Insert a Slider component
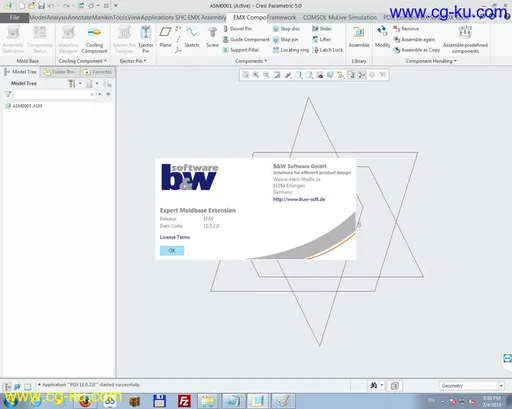512x409 pixels. pos(322,29)
